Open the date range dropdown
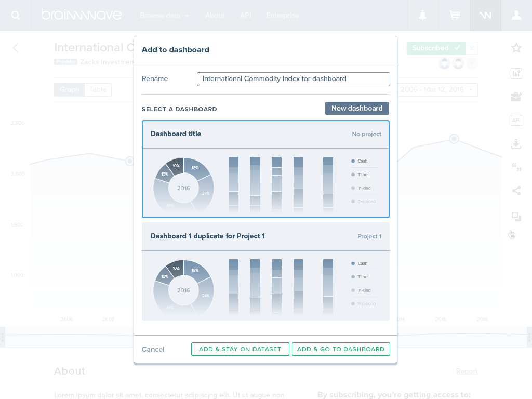The image size is (532, 399). pos(437,89)
